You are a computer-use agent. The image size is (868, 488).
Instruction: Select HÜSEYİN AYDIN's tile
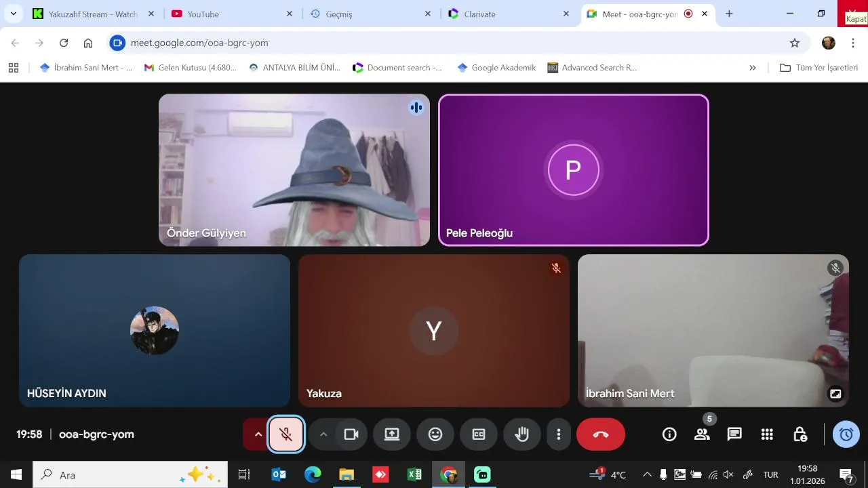tap(155, 331)
